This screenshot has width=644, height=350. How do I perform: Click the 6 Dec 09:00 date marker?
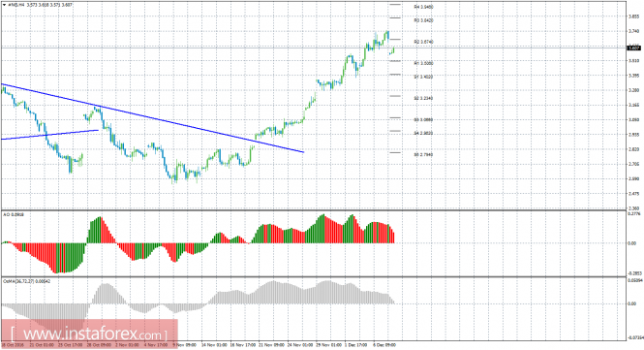click(x=384, y=345)
